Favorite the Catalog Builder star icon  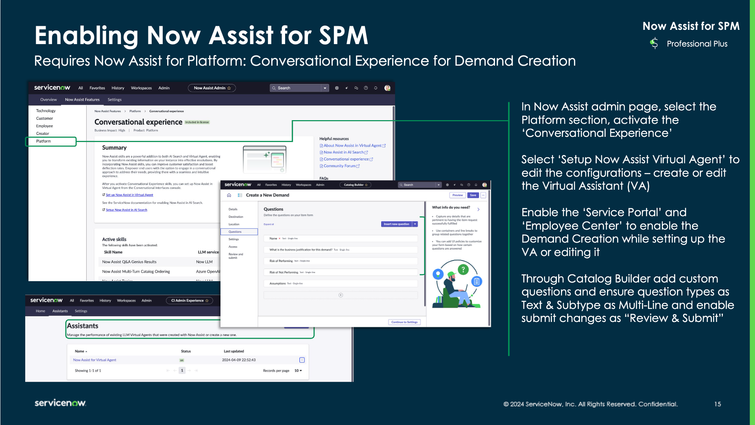[x=366, y=184]
